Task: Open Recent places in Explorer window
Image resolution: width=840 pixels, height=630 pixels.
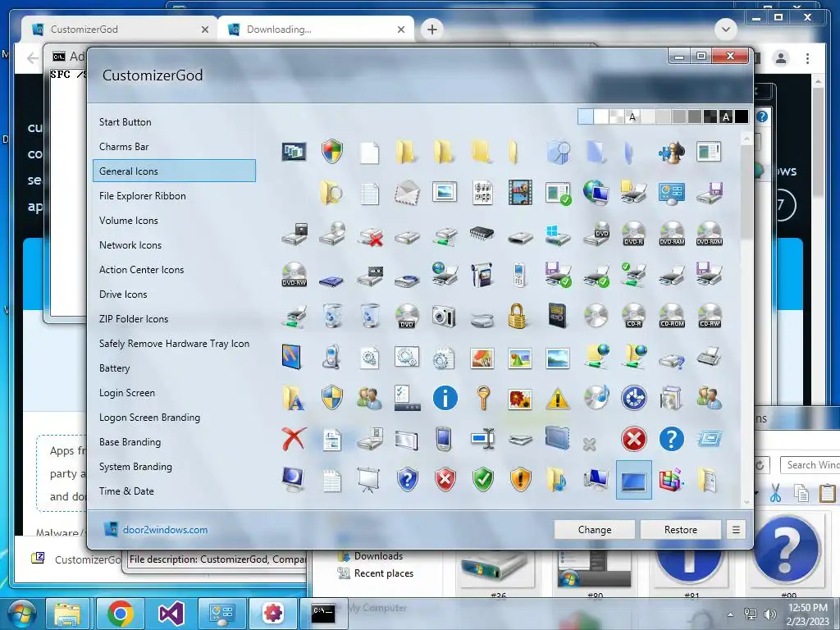Action: [x=384, y=573]
